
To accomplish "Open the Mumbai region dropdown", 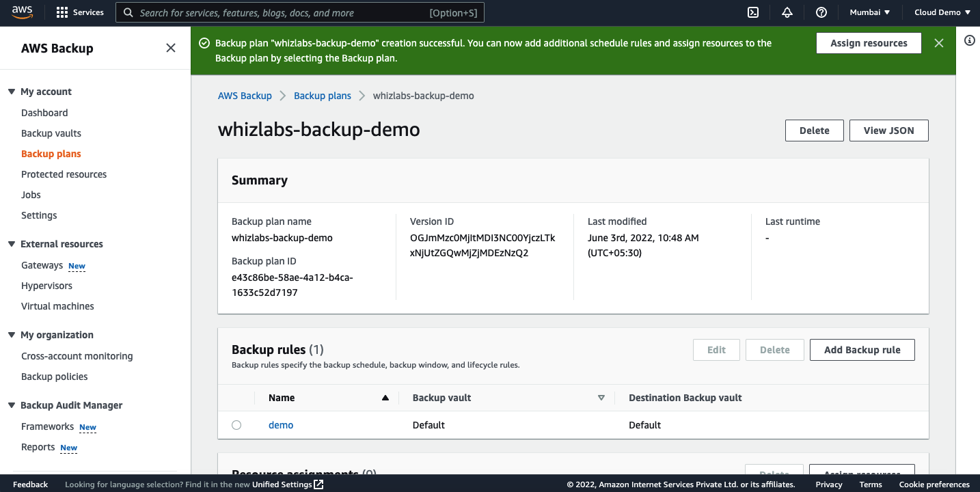I will click(869, 12).
